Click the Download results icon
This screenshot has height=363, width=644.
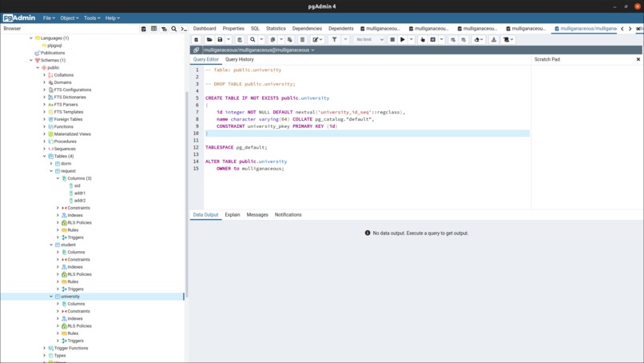point(494,39)
